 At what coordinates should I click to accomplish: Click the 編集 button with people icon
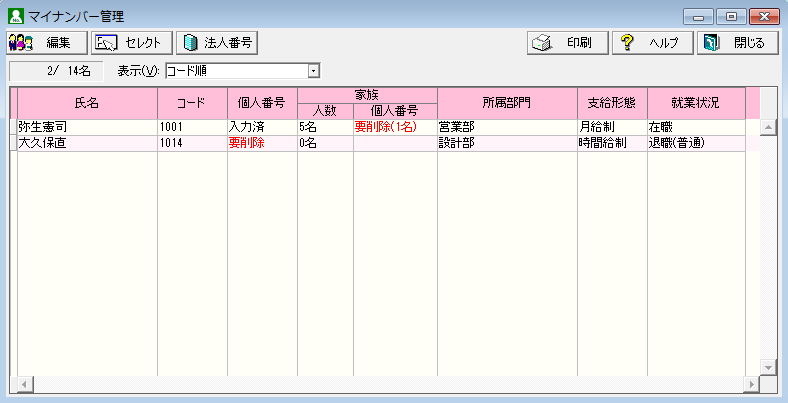tap(47, 43)
